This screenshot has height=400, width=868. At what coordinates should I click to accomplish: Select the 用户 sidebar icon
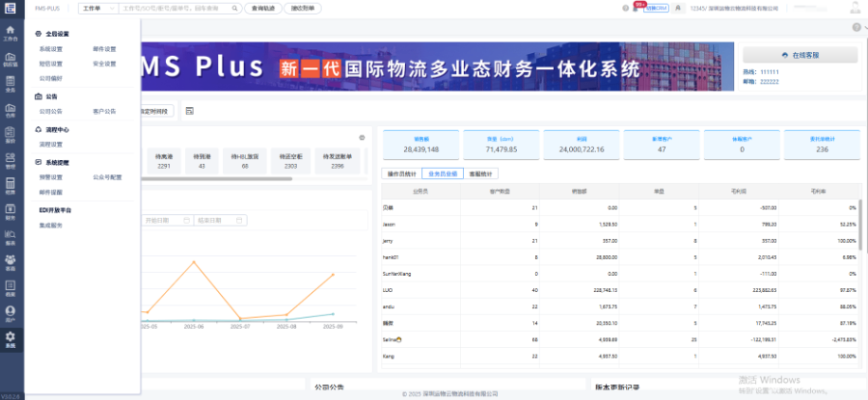[x=11, y=312]
